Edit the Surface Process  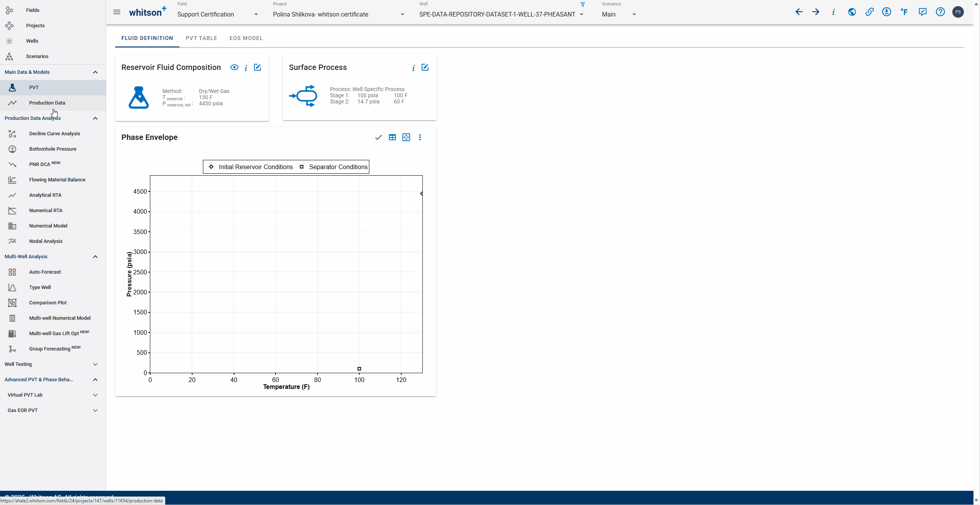click(x=425, y=67)
